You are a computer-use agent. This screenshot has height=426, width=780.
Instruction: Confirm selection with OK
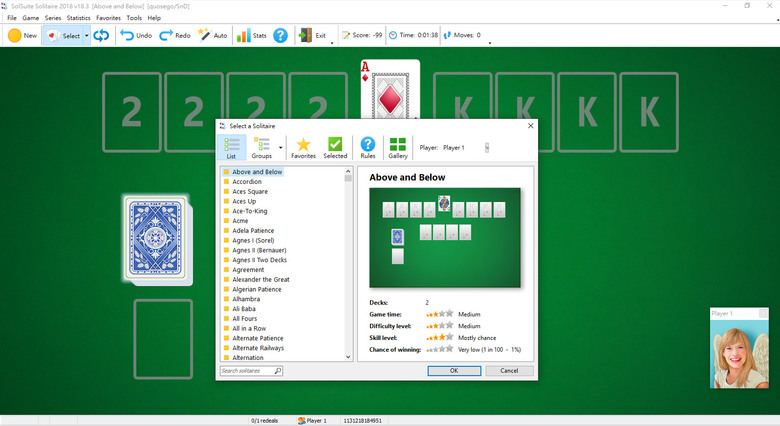click(454, 371)
